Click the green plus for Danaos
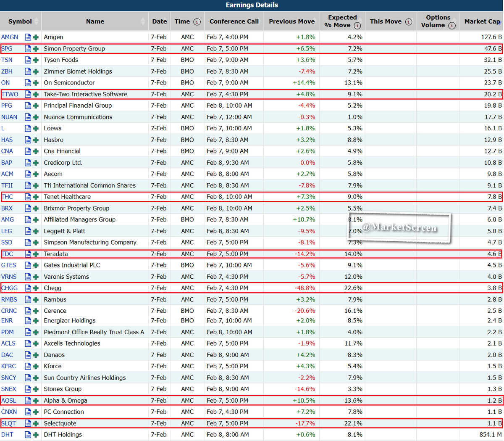The height and width of the screenshot is (441, 504). point(36,355)
